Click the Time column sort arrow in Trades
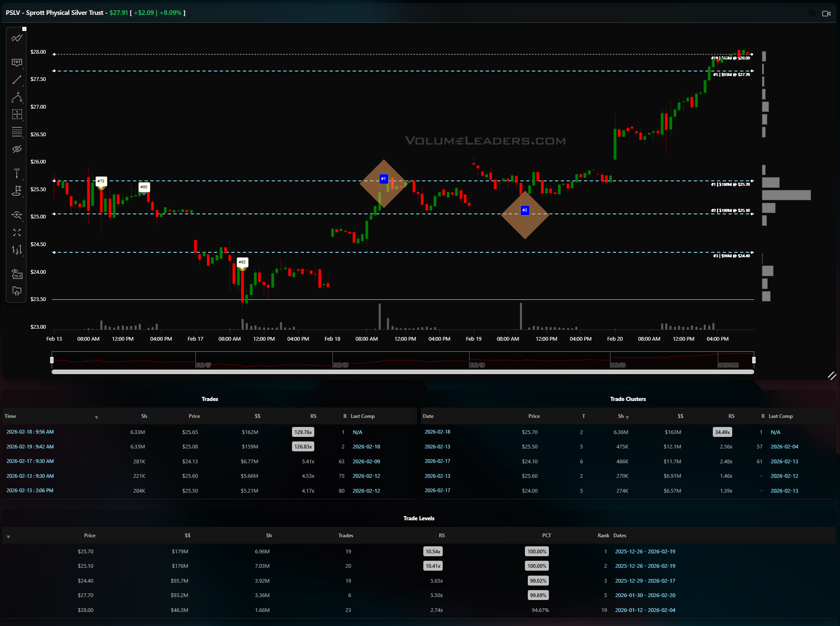Image resolution: width=840 pixels, height=626 pixels. point(96,417)
